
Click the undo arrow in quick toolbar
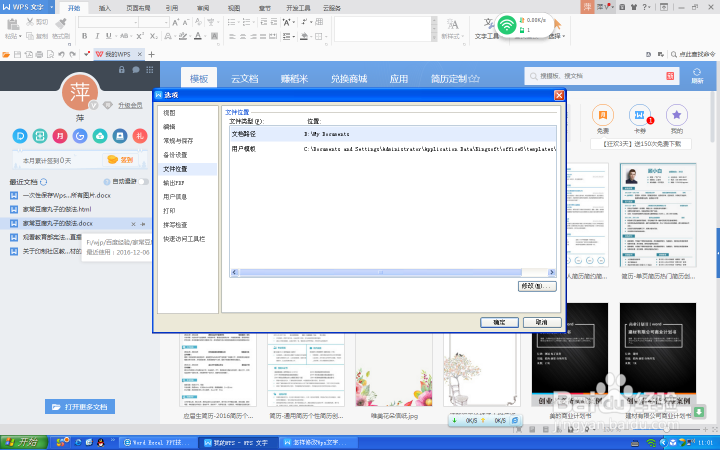tap(61, 54)
